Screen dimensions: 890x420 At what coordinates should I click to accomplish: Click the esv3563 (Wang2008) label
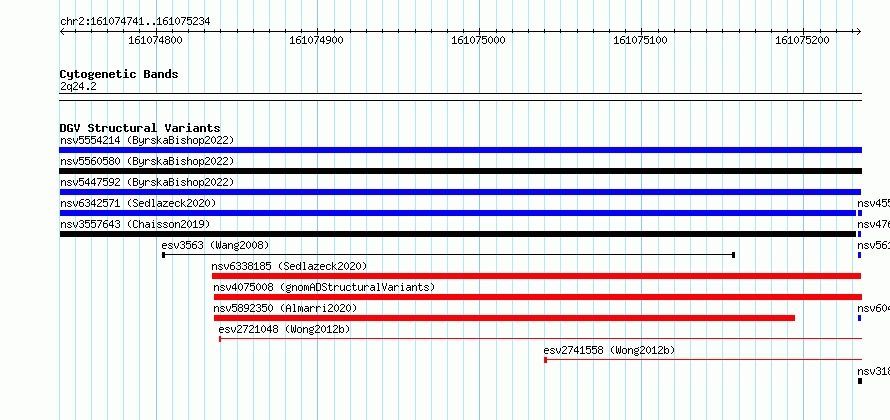[x=215, y=245]
